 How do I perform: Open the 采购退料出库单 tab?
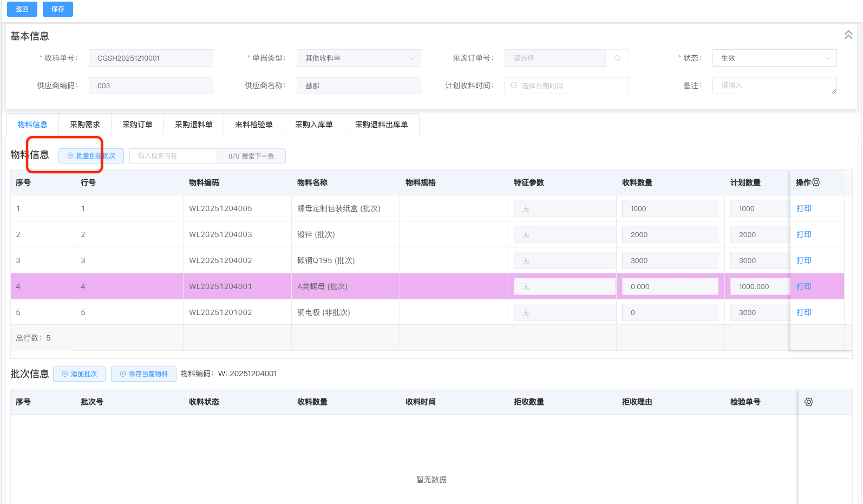[381, 125]
